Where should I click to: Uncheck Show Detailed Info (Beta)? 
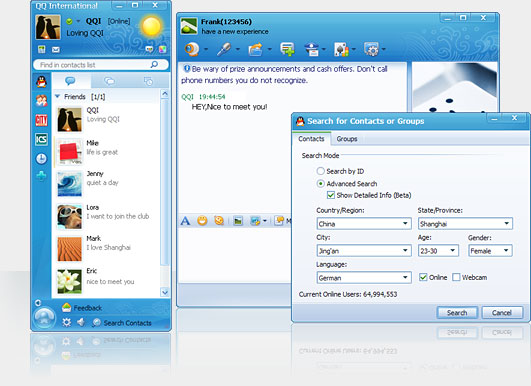(x=331, y=195)
